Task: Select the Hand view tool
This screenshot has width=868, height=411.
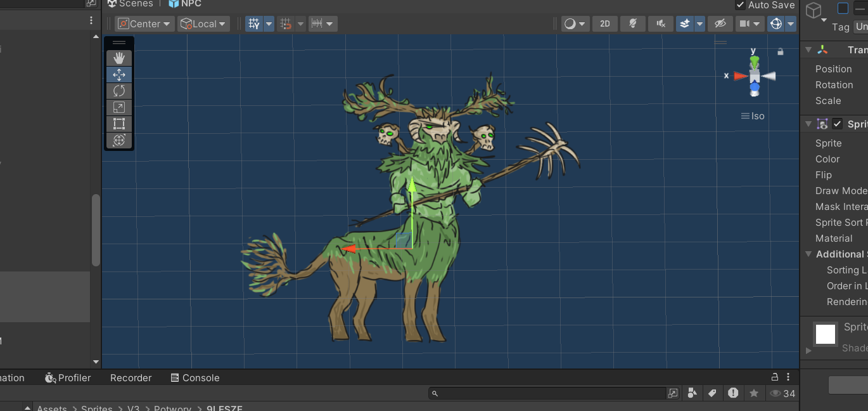Action: (x=119, y=58)
